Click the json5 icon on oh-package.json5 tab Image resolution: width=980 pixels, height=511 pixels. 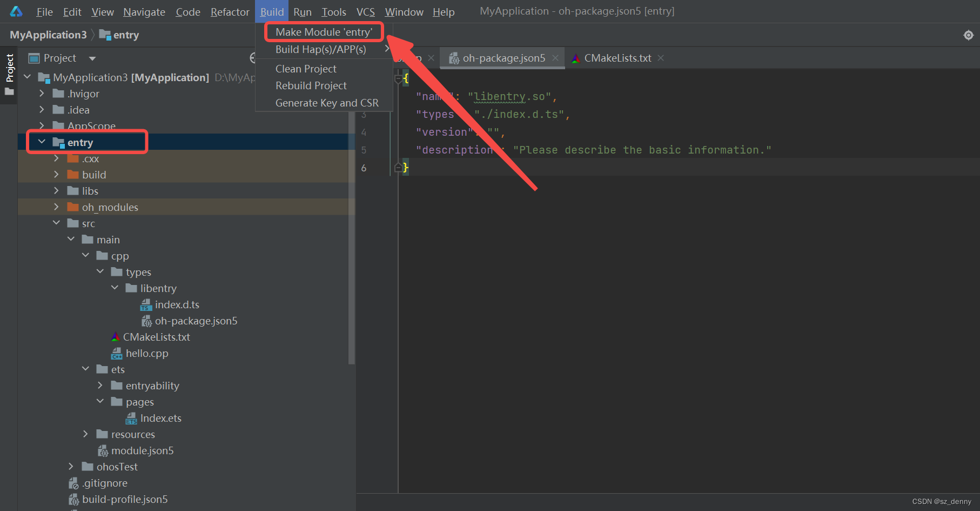click(454, 58)
